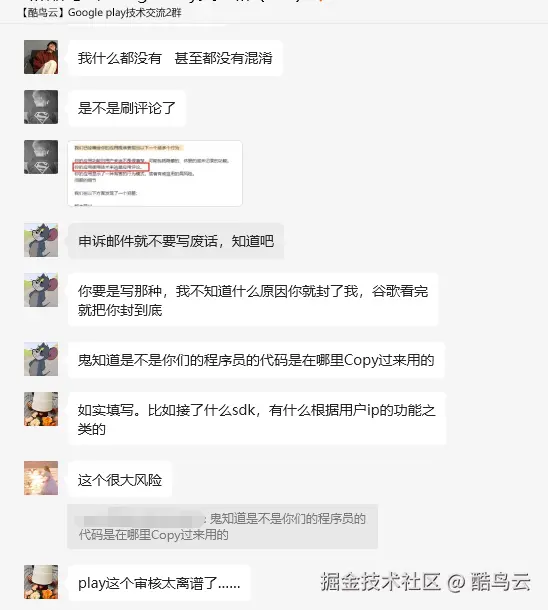Click avatar beside 'play这个审核太离谱了' message
Image resolution: width=548 pixels, height=610 pixels.
point(41,582)
